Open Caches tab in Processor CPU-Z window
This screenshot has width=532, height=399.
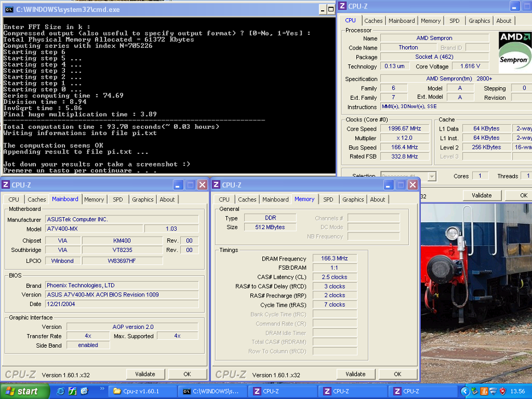(373, 21)
